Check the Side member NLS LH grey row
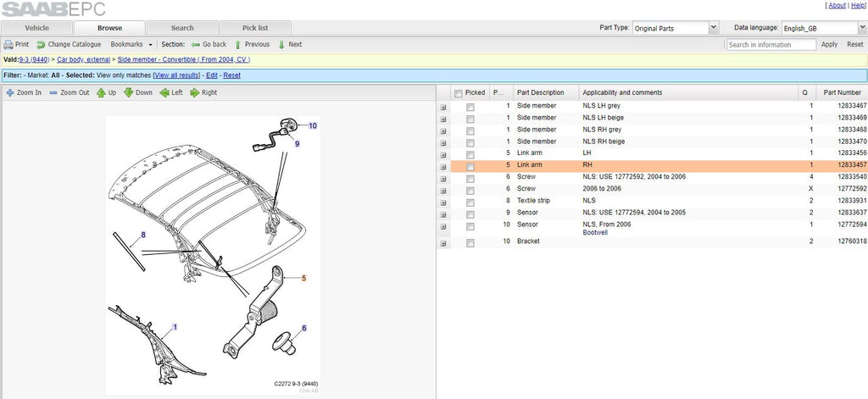Viewport: 868px width, 399px height. pyautogui.click(x=470, y=107)
